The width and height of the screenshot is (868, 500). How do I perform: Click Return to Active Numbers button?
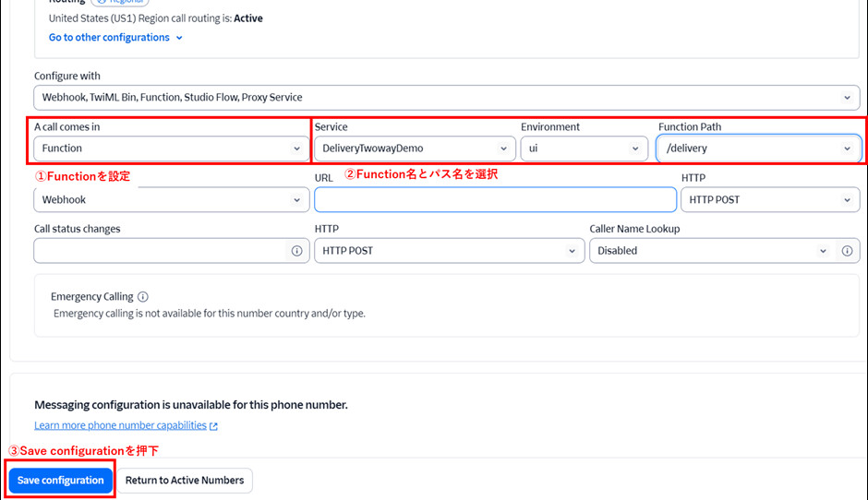pyautogui.click(x=185, y=481)
